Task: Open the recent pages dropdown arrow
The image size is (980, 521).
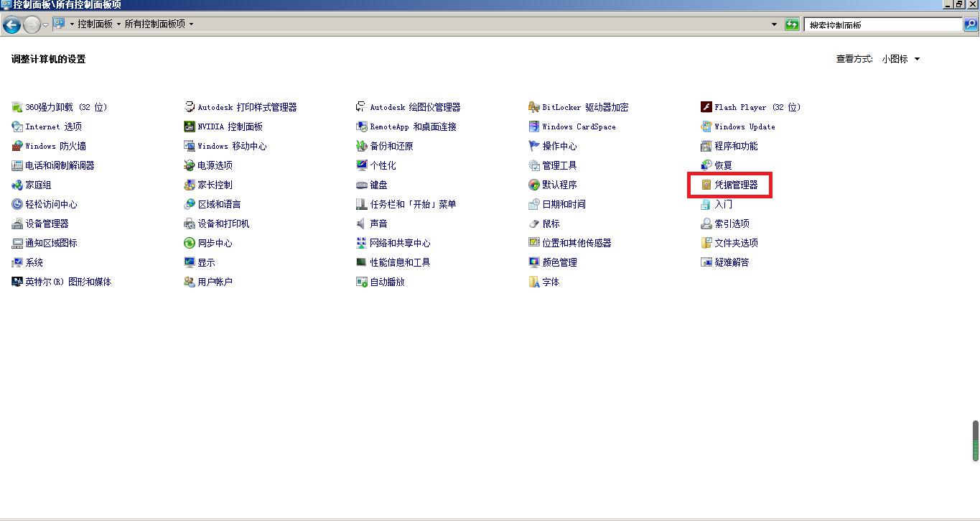Action: 45,25
